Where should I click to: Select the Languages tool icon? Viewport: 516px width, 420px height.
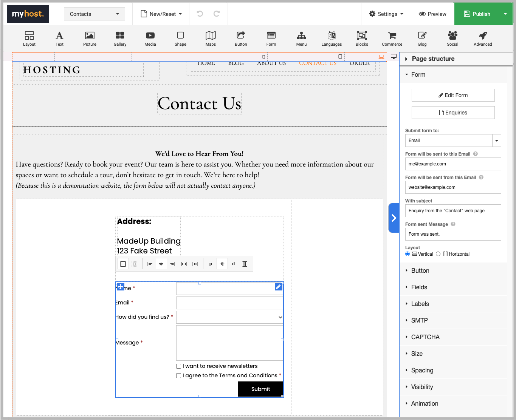[x=332, y=36]
